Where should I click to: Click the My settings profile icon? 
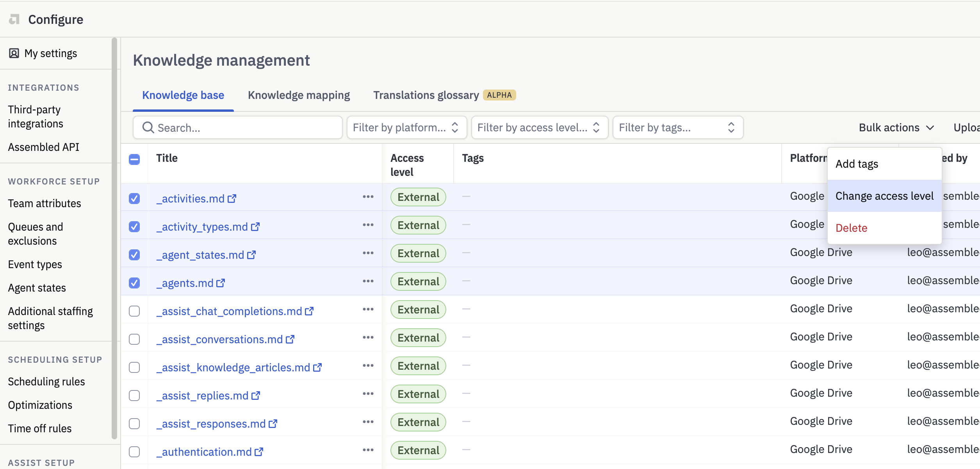point(14,53)
